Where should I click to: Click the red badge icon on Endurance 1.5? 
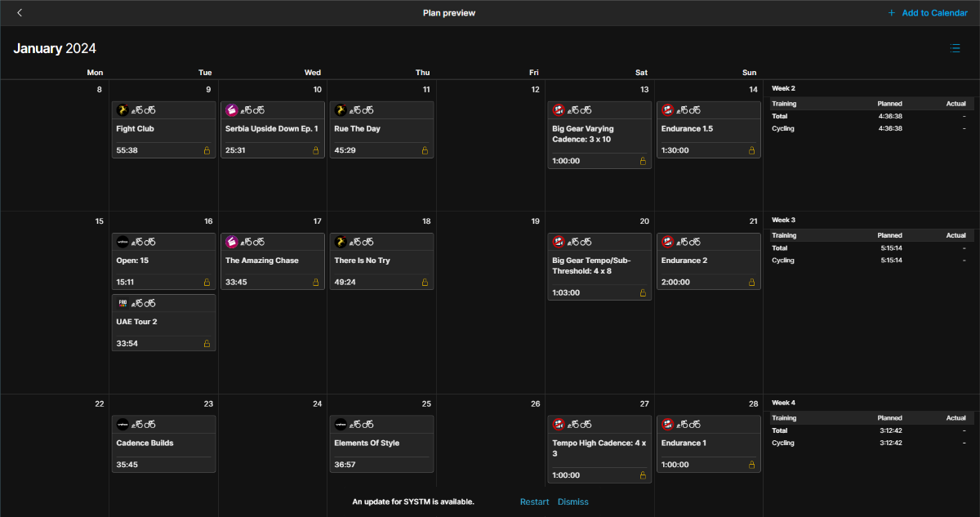click(x=667, y=109)
